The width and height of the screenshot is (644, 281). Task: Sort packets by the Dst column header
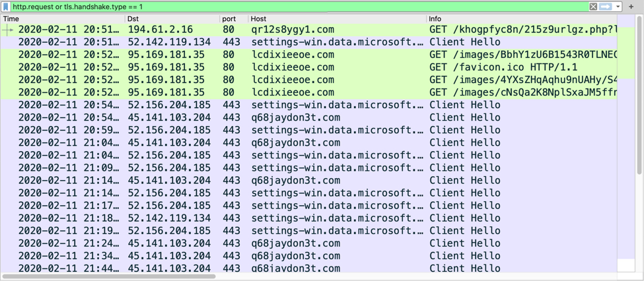[172, 18]
